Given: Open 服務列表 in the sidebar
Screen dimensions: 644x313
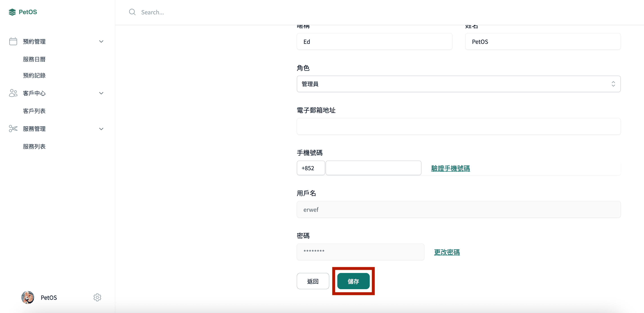Looking at the screenshot, I should [34, 146].
